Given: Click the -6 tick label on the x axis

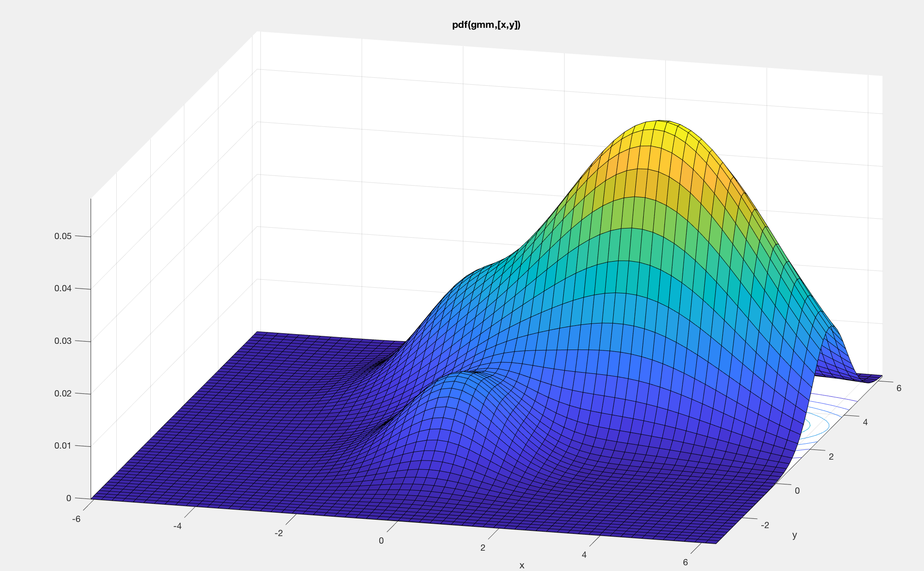Looking at the screenshot, I should [x=76, y=519].
